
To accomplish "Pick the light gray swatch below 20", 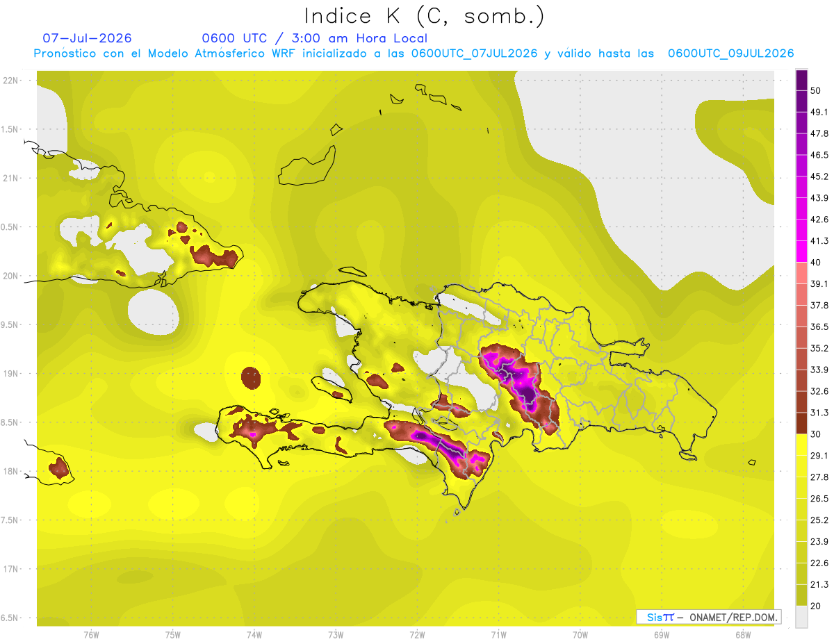I will pos(802,617).
